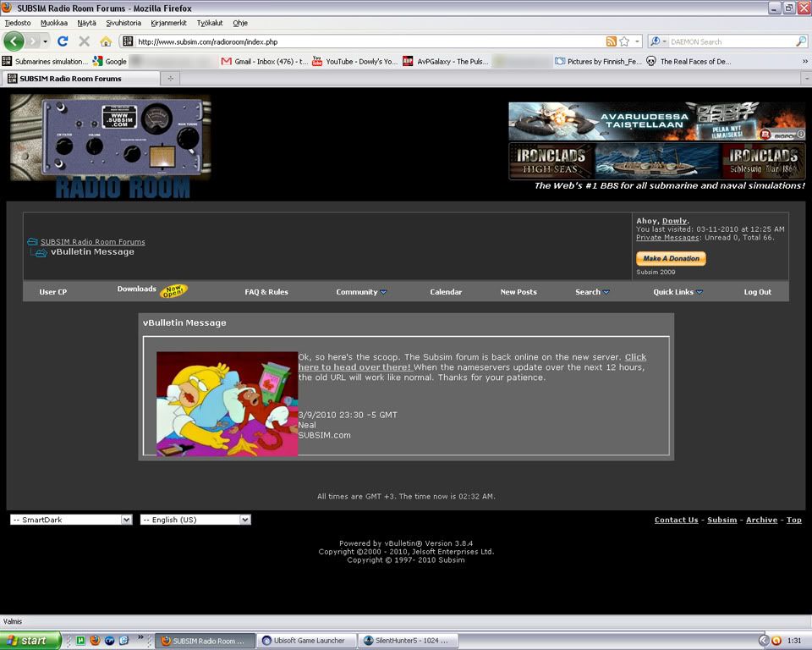The height and width of the screenshot is (650, 812).
Task: Show more bookmarks via toolbar chevron
Action: pos(804,61)
